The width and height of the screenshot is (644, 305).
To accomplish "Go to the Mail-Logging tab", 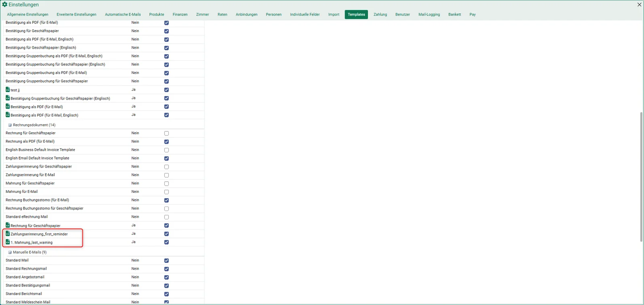I will (429, 14).
